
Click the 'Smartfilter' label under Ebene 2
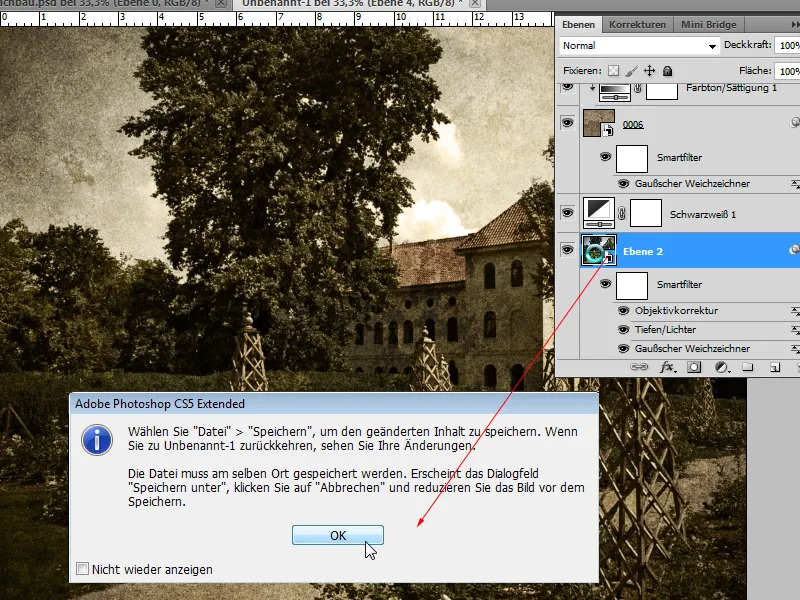point(679,285)
